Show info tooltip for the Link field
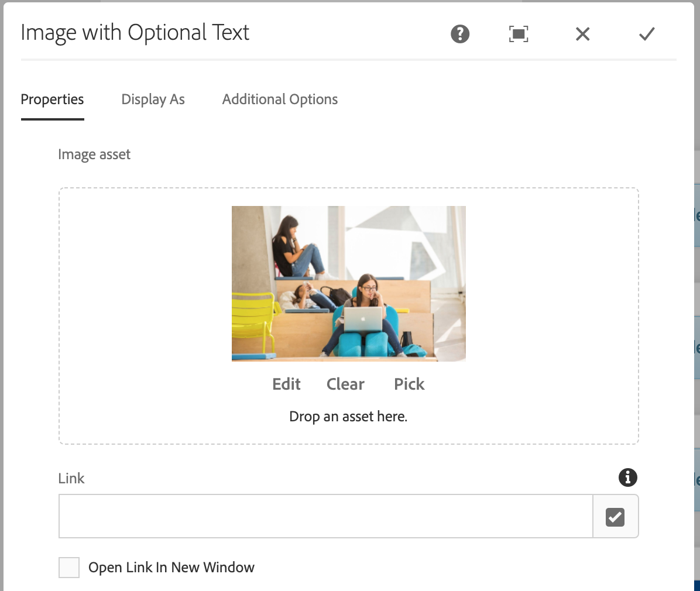This screenshot has height=591, width=700. 627,477
